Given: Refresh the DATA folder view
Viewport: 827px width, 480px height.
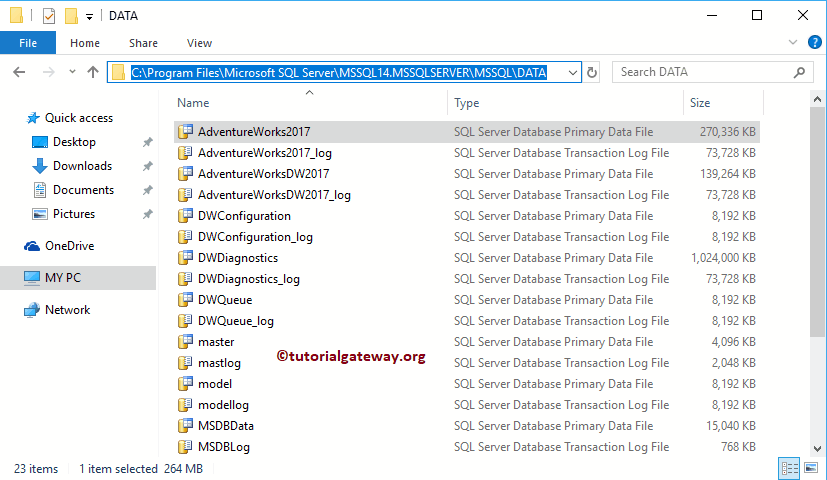Looking at the screenshot, I should point(592,72).
